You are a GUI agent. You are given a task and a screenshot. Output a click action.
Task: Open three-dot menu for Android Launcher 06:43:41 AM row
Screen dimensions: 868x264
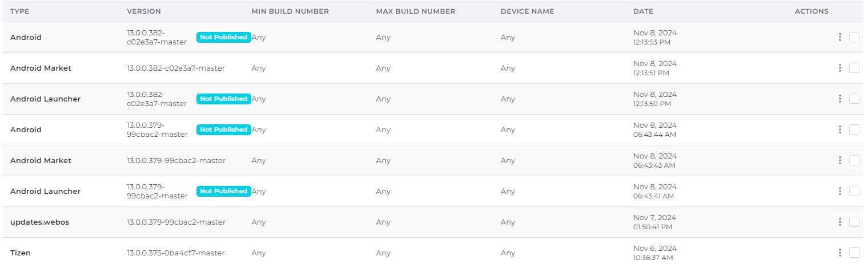point(839,191)
